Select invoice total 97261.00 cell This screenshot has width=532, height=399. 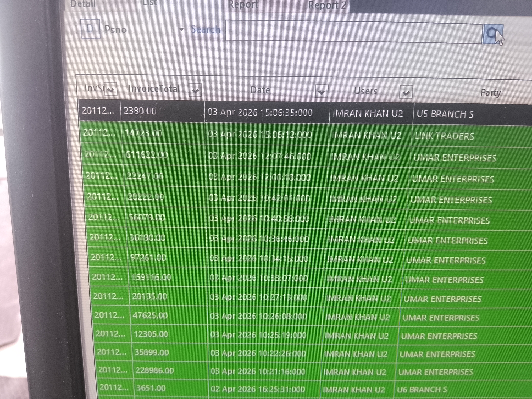167,258
